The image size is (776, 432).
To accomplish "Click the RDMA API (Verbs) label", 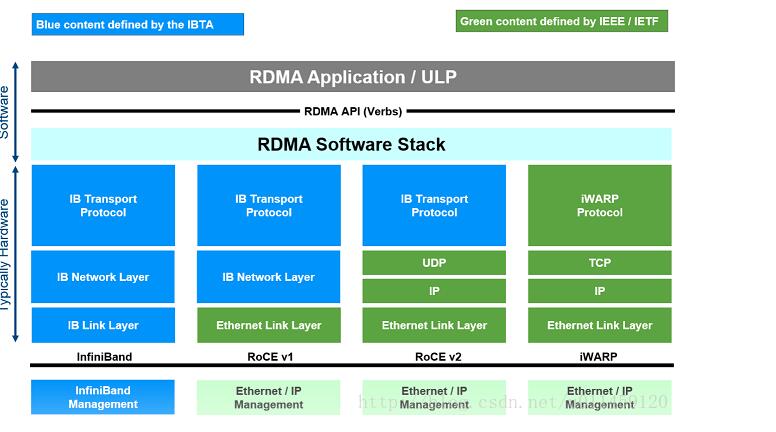I will point(353,111).
